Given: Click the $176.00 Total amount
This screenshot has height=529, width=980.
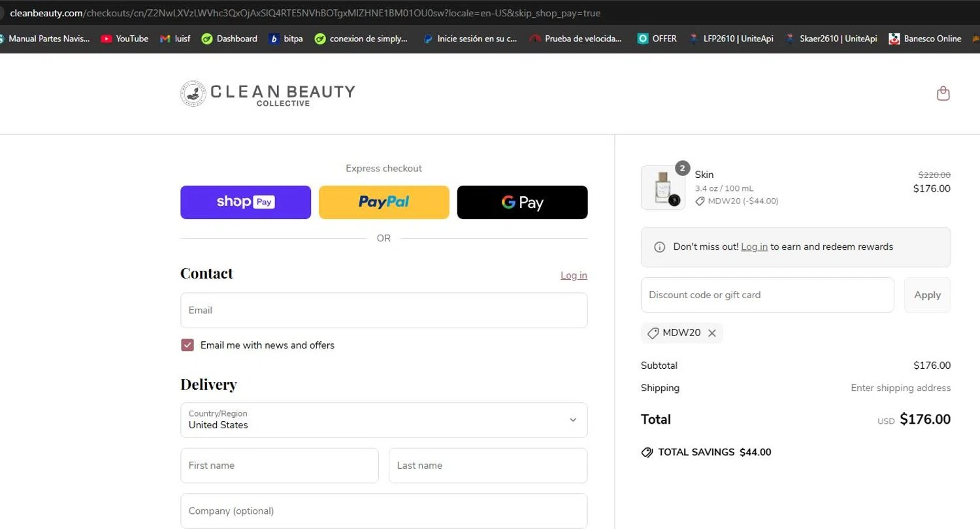Looking at the screenshot, I should point(925,419).
